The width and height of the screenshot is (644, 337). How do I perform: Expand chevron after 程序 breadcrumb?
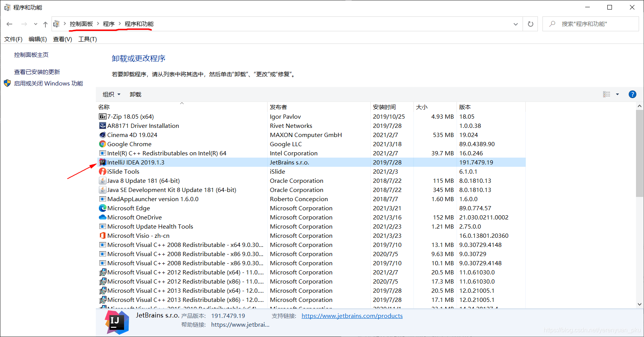click(120, 24)
